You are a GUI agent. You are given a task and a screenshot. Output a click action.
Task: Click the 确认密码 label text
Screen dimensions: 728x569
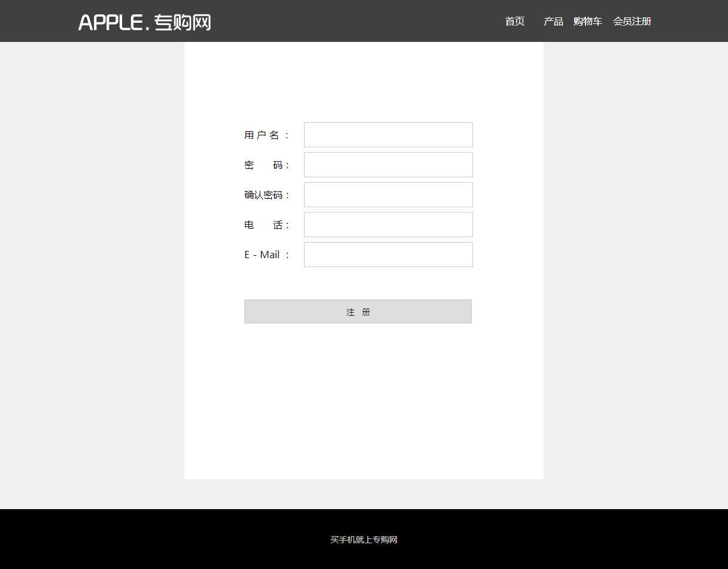pos(266,195)
